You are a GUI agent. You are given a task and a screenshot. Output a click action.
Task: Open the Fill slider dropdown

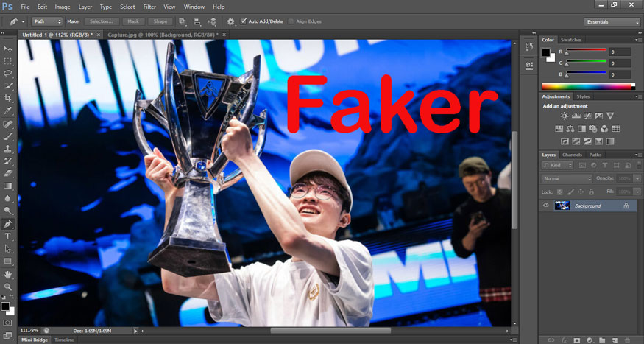pos(637,192)
